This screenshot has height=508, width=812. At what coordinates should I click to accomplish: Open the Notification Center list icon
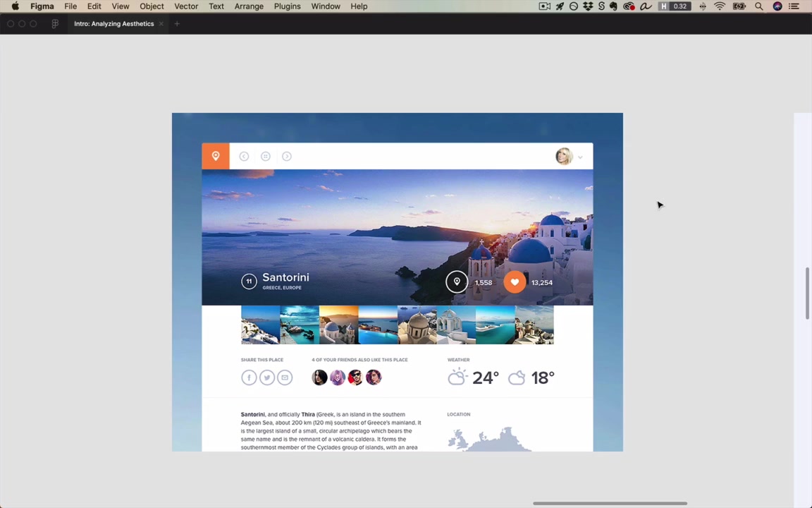[x=794, y=6]
